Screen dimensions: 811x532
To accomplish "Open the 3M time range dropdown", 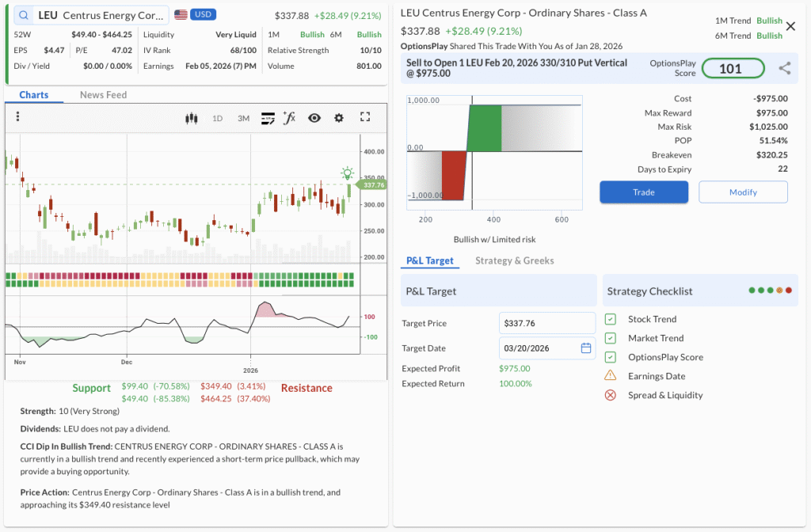I will tap(243, 118).
